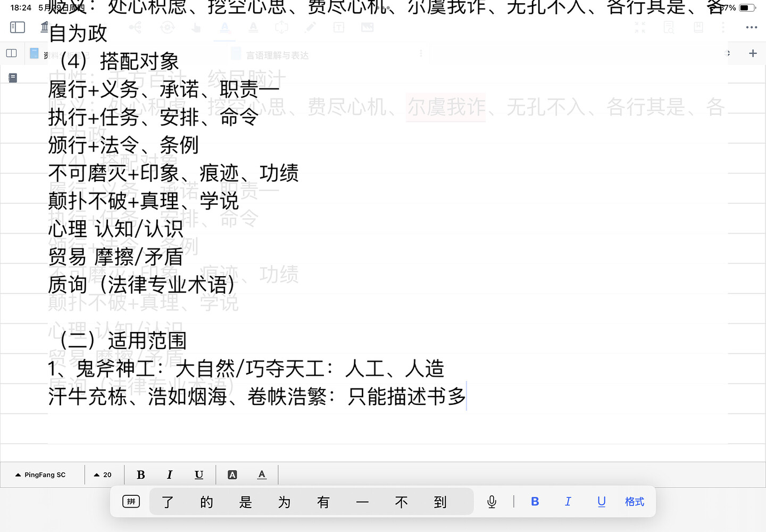Screen dimensions: 766x532
Task: Open the page search document icon
Action: point(669,27)
